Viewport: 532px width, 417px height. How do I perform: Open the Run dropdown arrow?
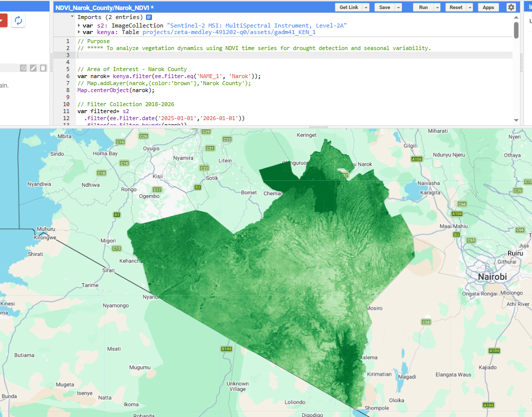pos(437,8)
